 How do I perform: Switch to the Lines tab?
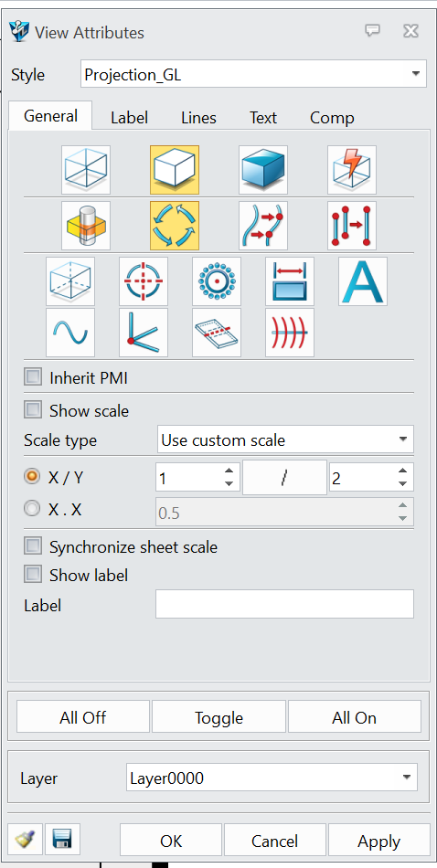[x=198, y=118]
